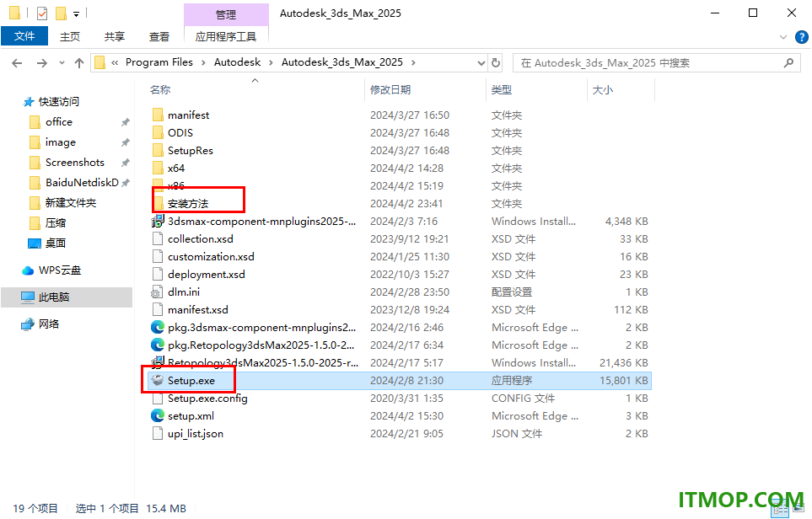Image resolution: width=812 pixels, height=519 pixels.
Task: Expand the Program Files breadcrumb chevron
Action: [203, 62]
